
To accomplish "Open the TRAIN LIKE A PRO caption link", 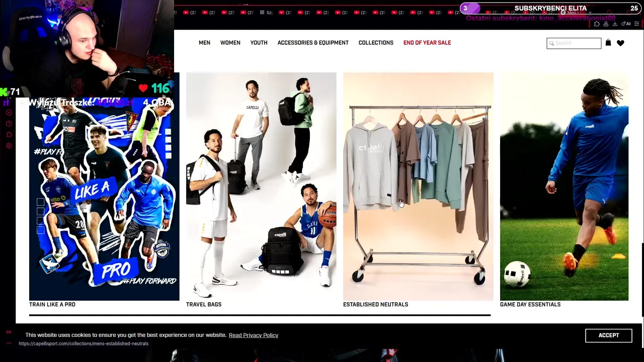I will click(52, 305).
